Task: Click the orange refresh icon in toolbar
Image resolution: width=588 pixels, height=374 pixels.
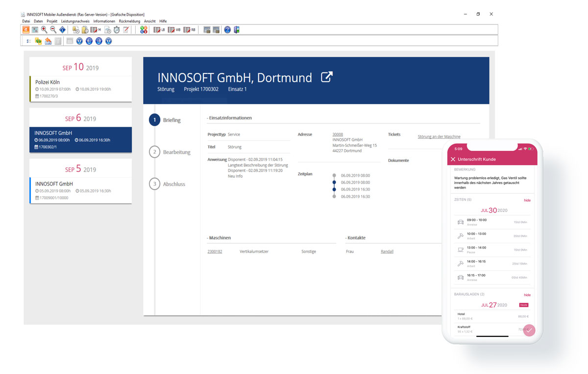Action: [x=26, y=30]
